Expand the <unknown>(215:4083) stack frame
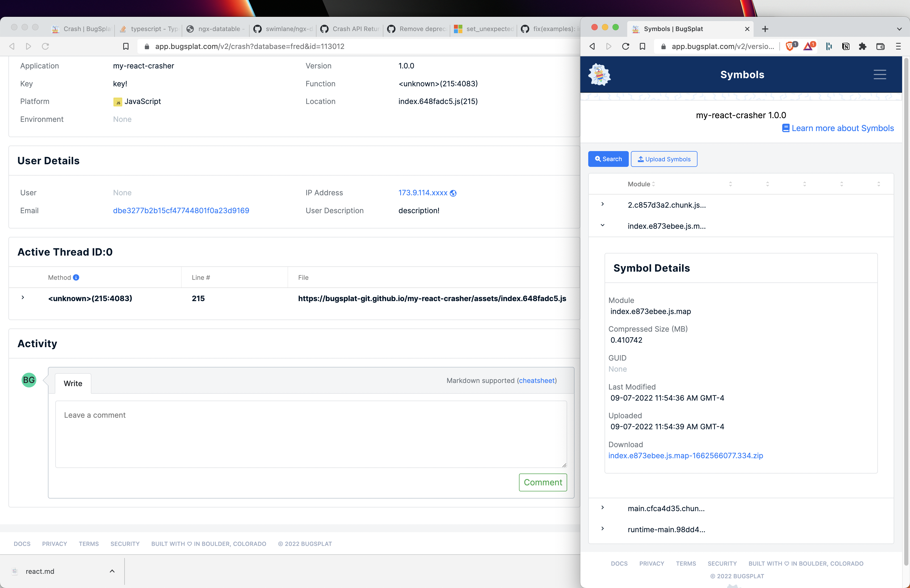The image size is (910, 588). (x=23, y=297)
